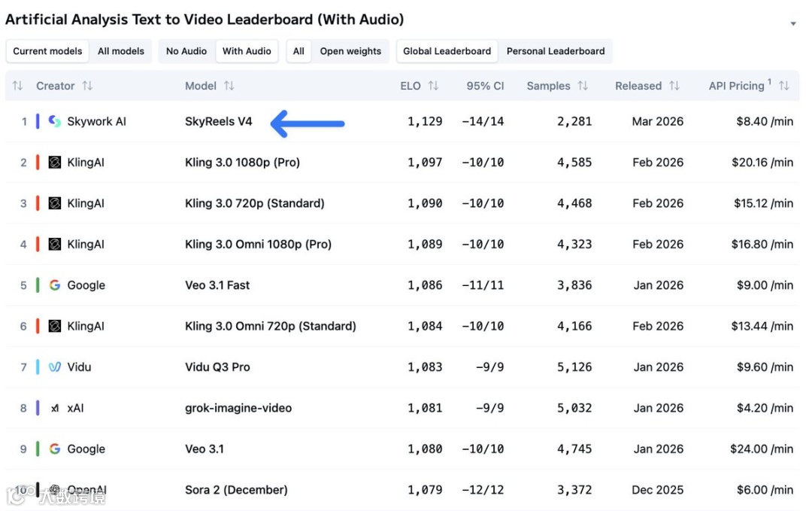Click ELO value 1,129
This screenshot has width=812, height=511.
click(425, 121)
